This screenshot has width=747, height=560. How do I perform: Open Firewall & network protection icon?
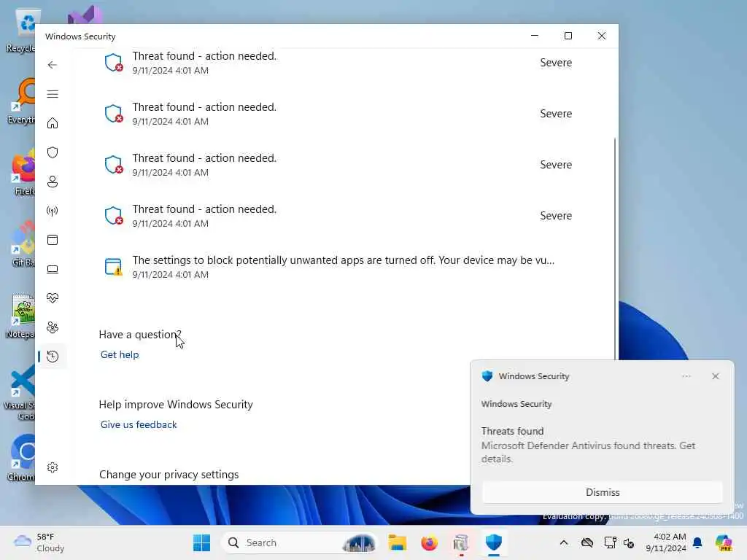(53, 211)
